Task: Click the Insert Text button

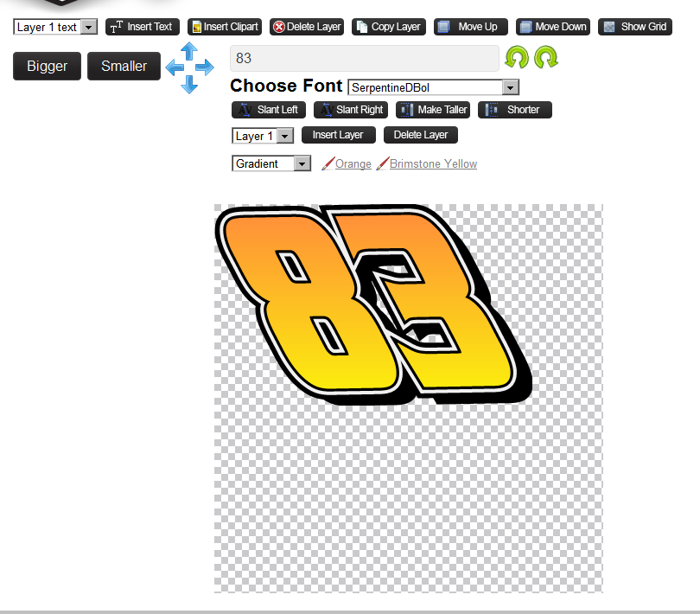Action: coord(143,27)
